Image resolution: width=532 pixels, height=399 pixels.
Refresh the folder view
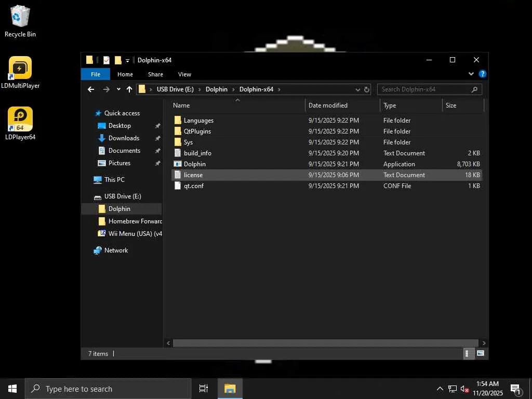(x=366, y=89)
